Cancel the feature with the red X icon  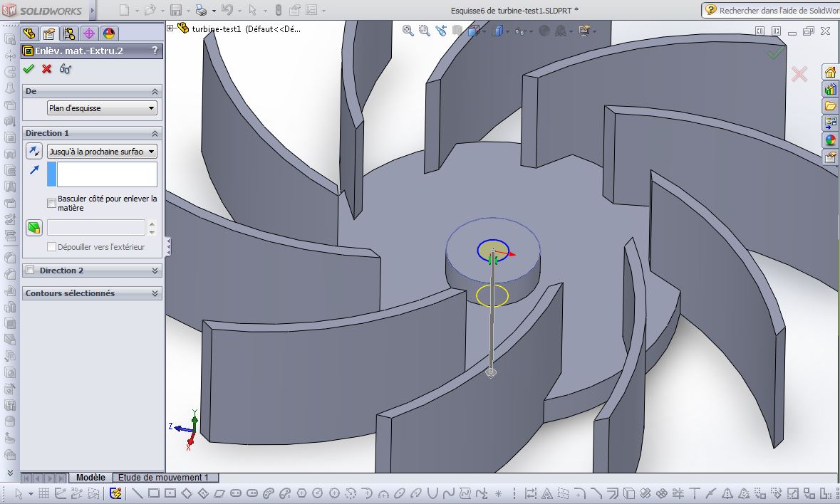(x=46, y=69)
